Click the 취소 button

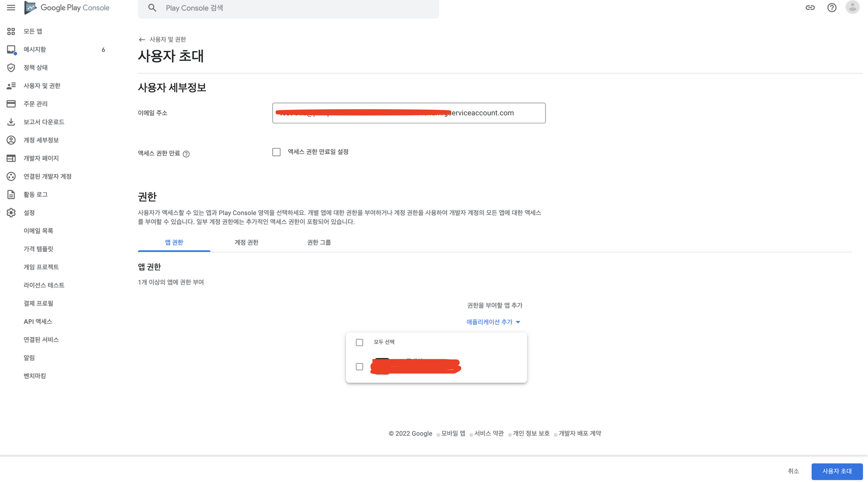pos(793,471)
